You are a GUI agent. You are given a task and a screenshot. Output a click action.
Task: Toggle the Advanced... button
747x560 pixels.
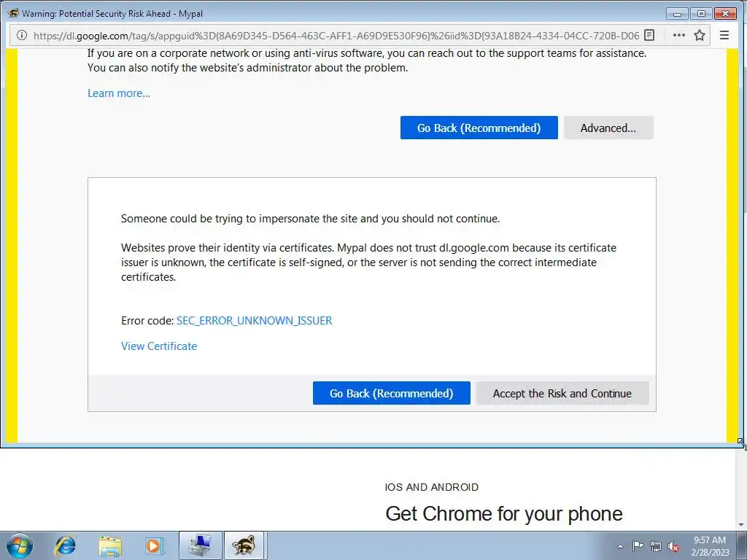pyautogui.click(x=608, y=128)
